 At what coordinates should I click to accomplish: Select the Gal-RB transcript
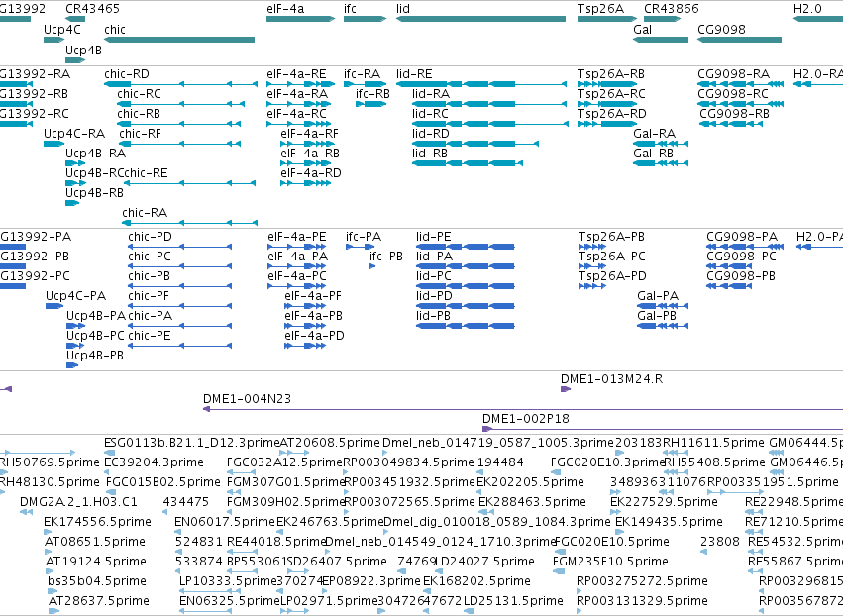pyautogui.click(x=661, y=163)
